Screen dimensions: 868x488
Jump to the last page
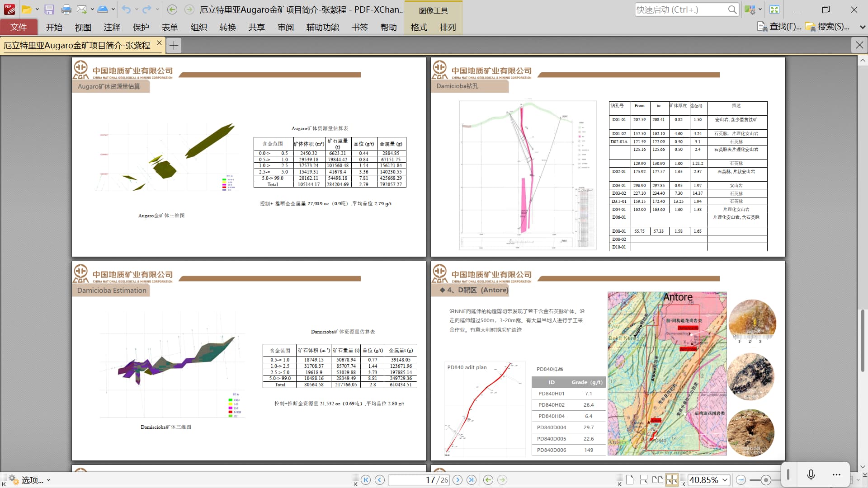[x=472, y=480]
